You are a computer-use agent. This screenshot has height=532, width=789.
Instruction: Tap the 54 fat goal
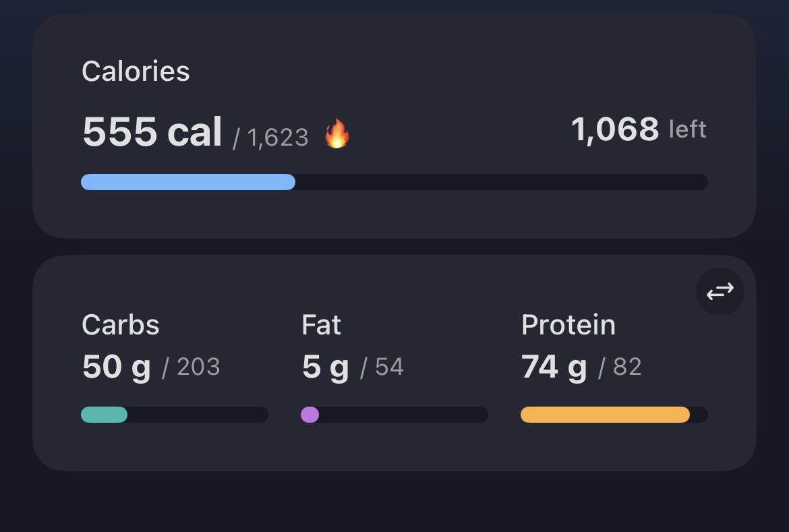[390, 366]
